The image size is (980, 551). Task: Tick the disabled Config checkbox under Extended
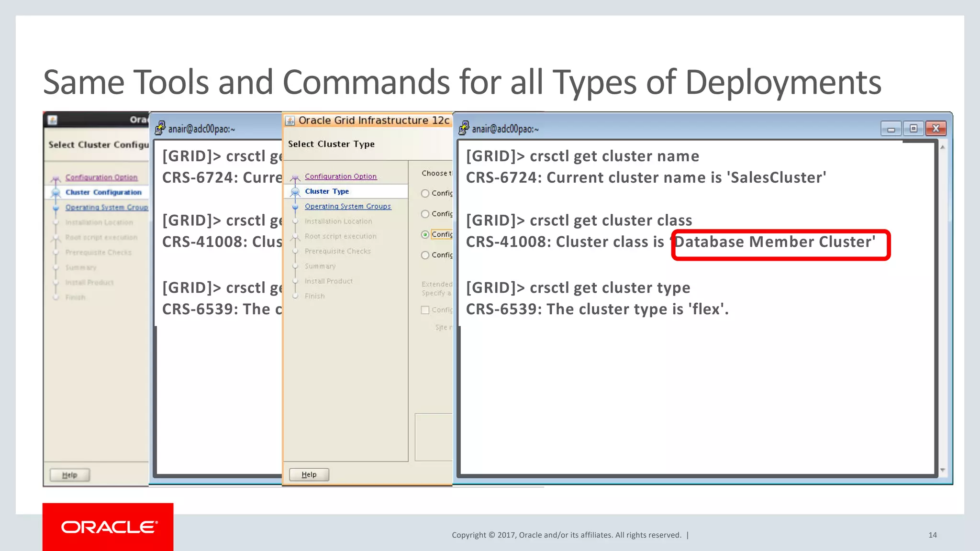[x=425, y=310]
